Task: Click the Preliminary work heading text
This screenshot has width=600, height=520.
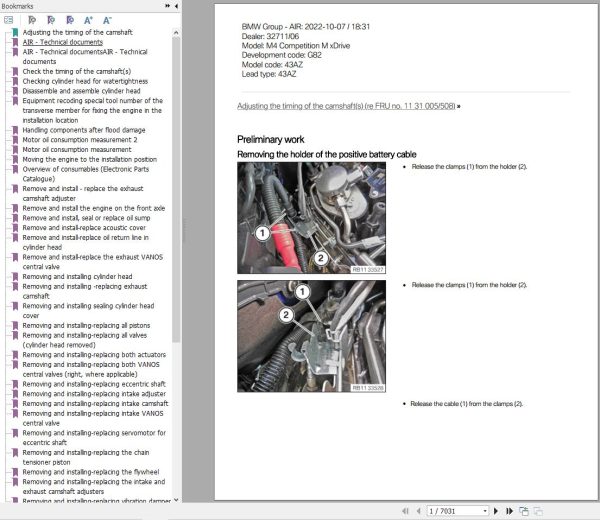Action: click(x=271, y=140)
